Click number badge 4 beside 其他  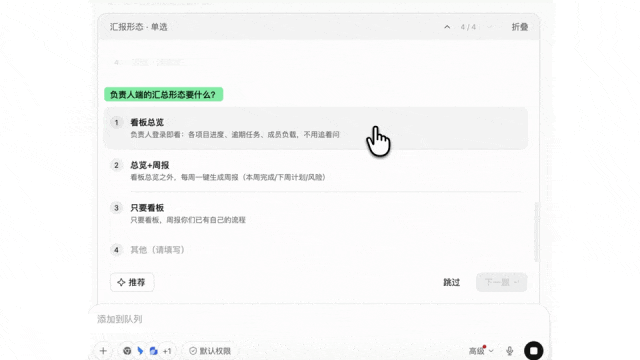[x=116, y=250]
